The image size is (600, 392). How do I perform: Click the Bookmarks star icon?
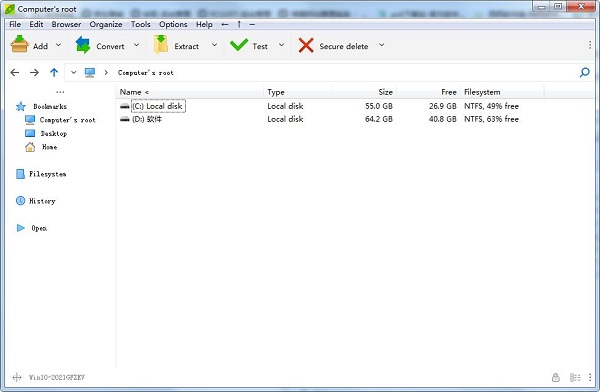(x=21, y=106)
